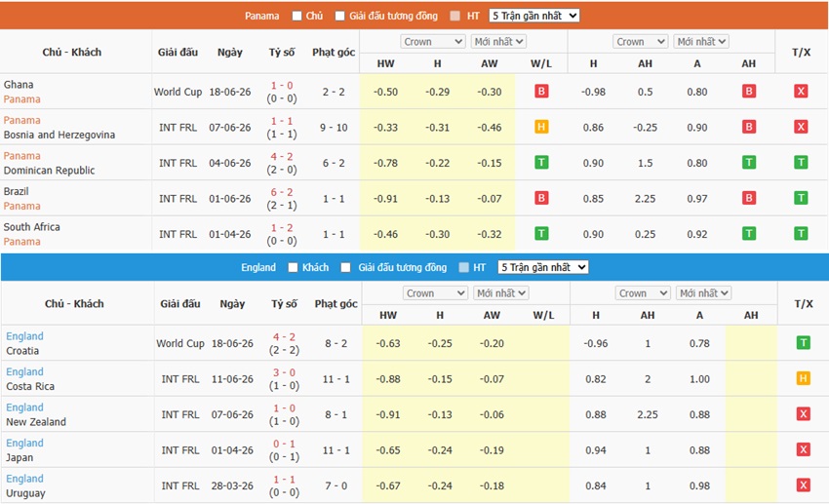Toggle the HT checkbox in Panama header
829x504 pixels.
pyautogui.click(x=454, y=16)
